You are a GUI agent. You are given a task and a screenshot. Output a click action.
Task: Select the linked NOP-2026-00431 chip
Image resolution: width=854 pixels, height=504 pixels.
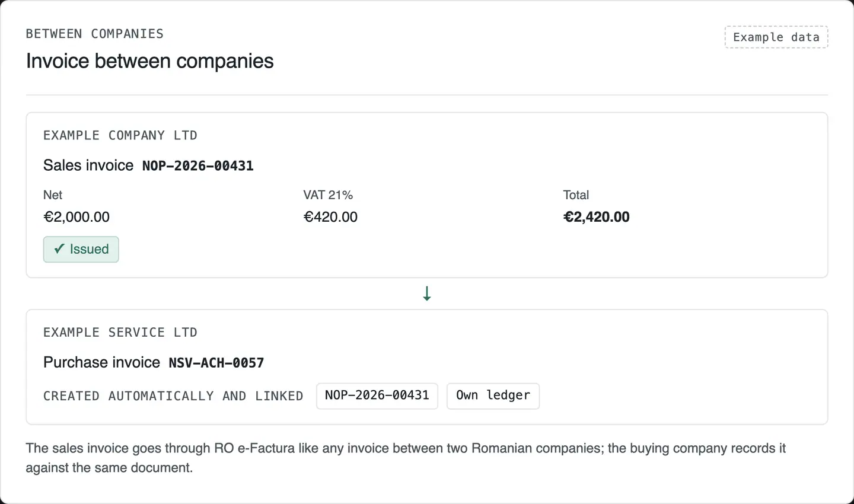tap(377, 395)
